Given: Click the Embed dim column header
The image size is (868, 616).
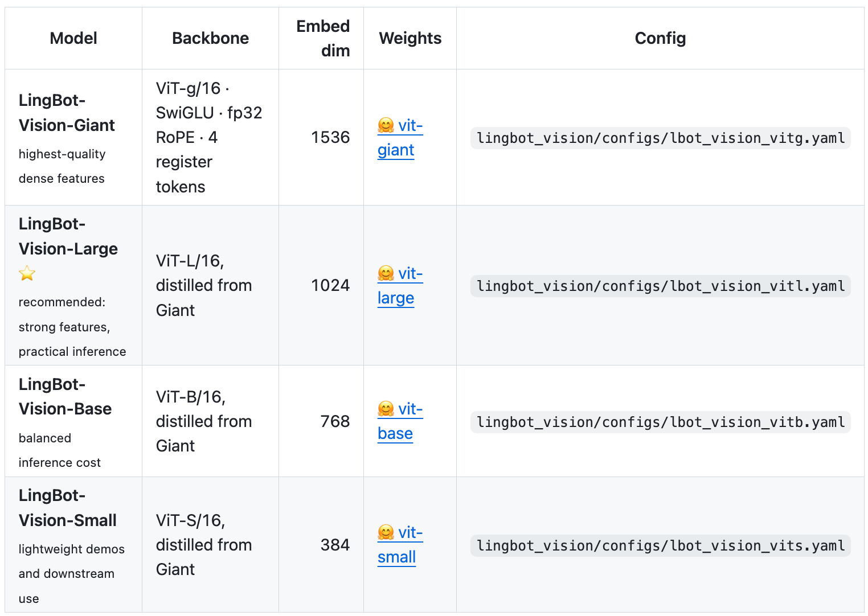Looking at the screenshot, I should pyautogui.click(x=323, y=38).
